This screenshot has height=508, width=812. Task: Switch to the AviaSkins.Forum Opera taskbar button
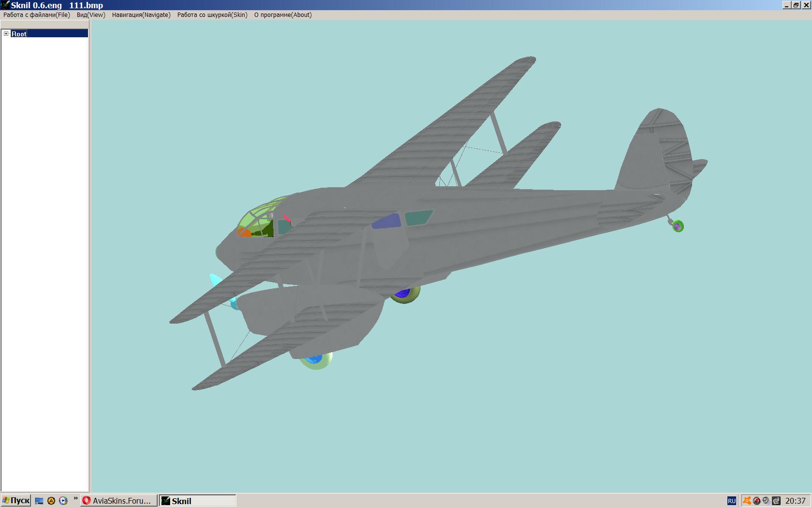[x=119, y=501]
